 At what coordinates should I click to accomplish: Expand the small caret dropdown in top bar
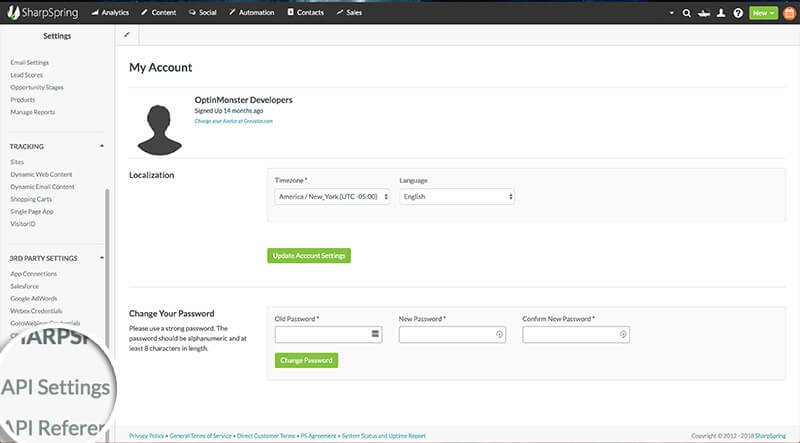[671, 13]
